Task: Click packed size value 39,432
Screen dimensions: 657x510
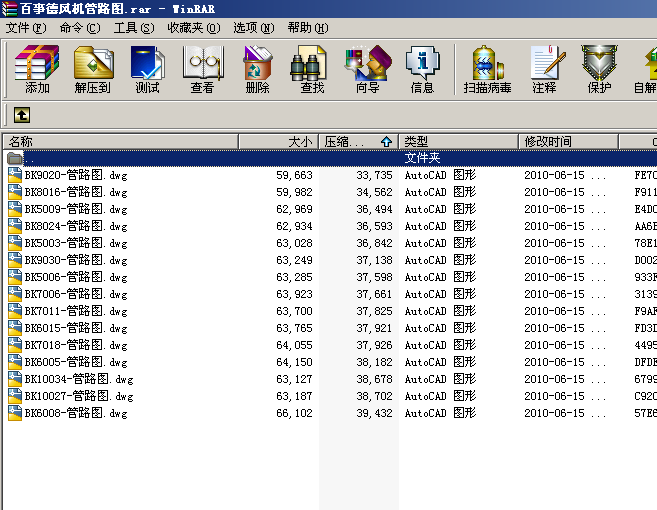Action: pos(374,413)
